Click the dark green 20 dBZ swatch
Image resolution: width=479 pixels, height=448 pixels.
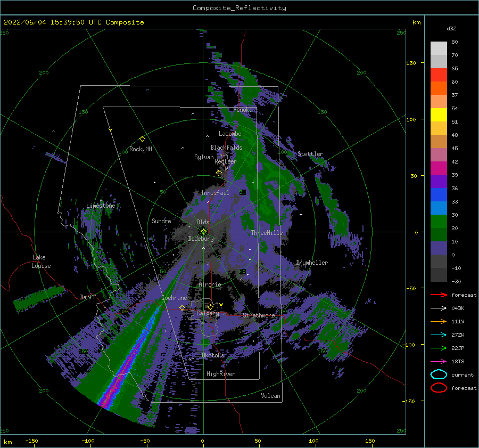click(x=439, y=235)
